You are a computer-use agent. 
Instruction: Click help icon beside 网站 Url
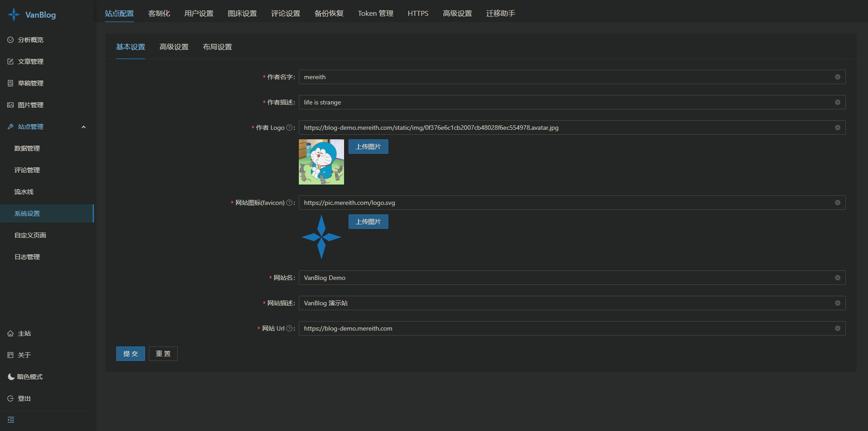point(289,328)
